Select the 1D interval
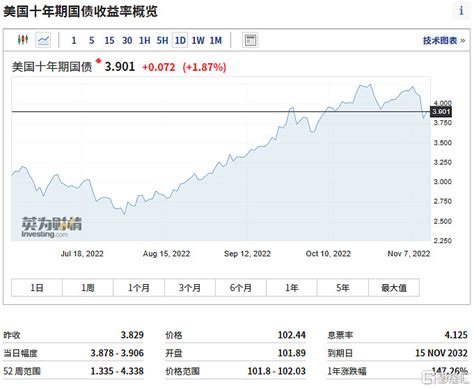This screenshot has height=389, width=474. point(180,40)
